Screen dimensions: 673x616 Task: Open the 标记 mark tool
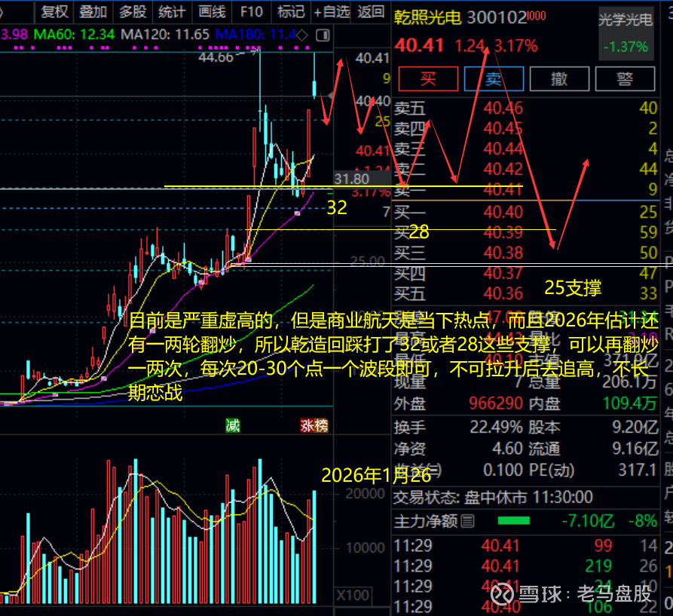pyautogui.click(x=291, y=11)
